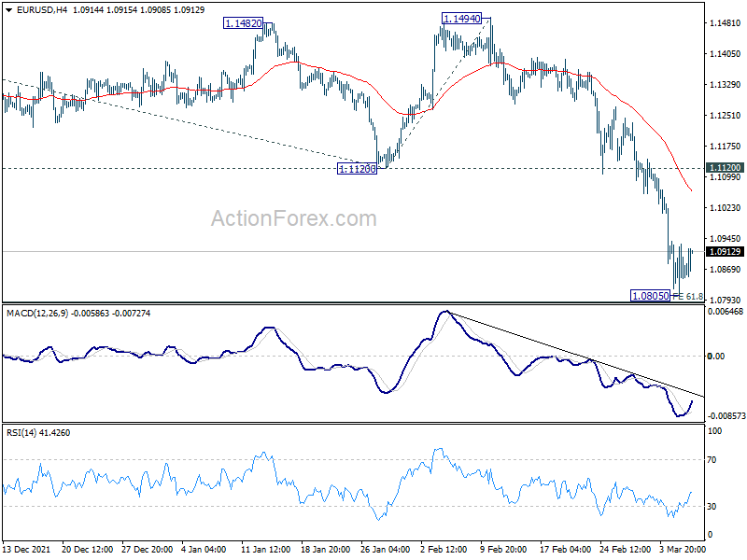Select the EURUSD,H4 chart title text
The height and width of the screenshot is (560, 747).
pos(42,10)
